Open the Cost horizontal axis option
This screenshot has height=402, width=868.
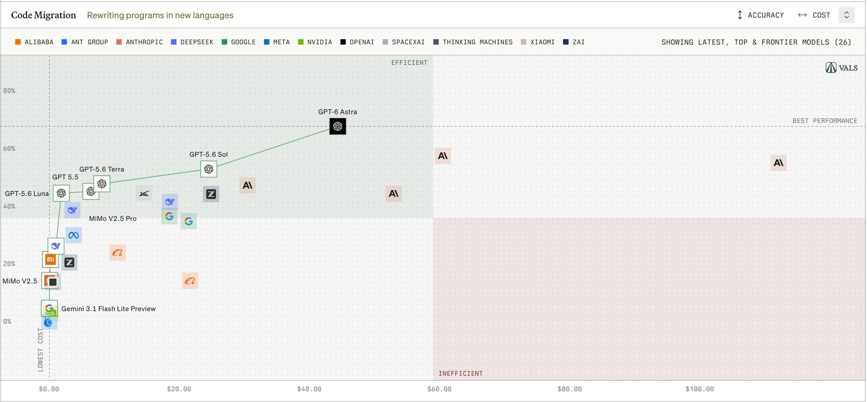[x=814, y=15]
